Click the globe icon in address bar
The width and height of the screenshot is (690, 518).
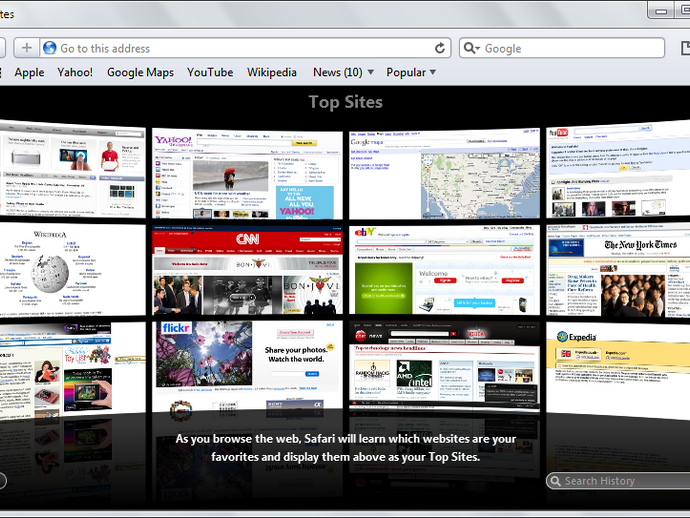coord(50,48)
